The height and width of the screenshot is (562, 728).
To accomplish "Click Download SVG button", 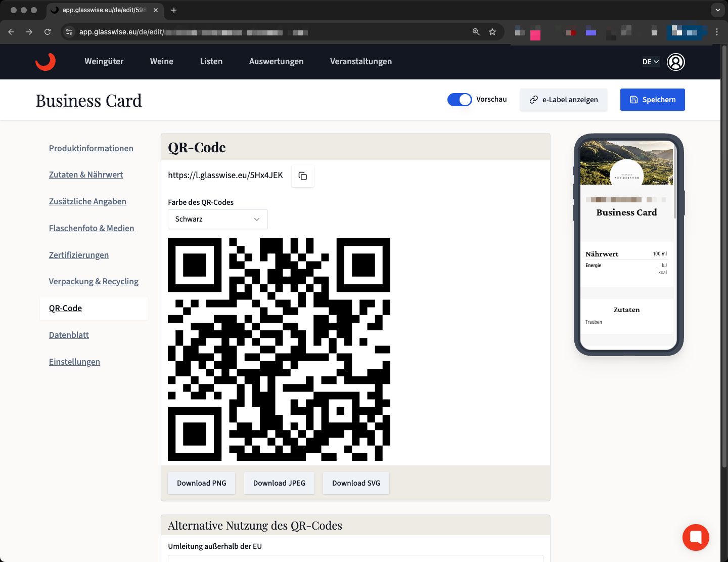I will point(356,483).
